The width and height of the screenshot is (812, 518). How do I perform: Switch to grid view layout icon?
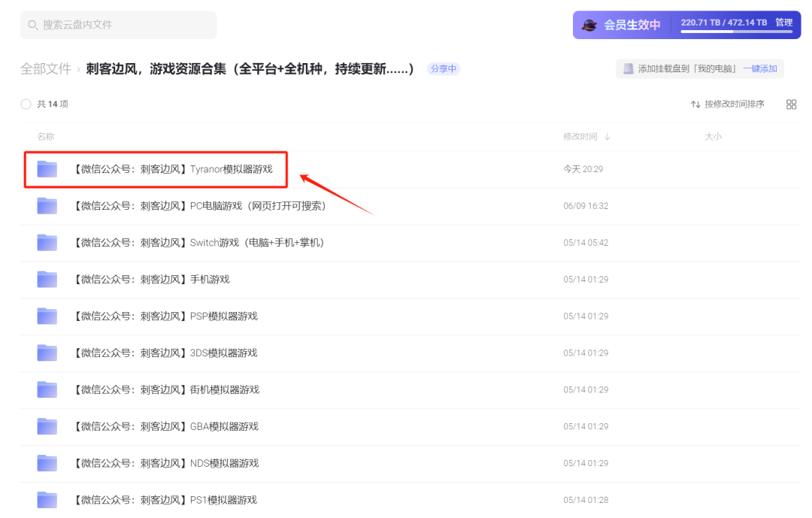791,105
